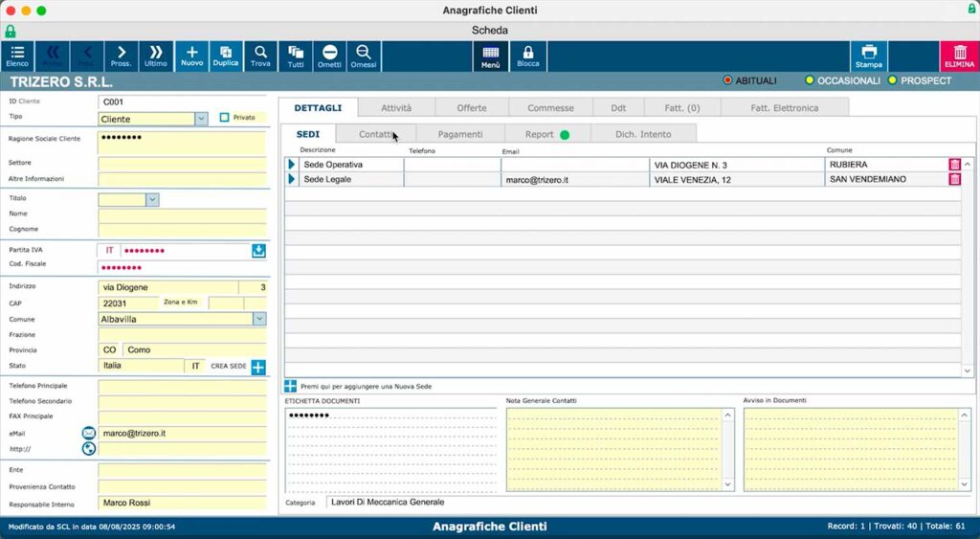
Task: Go to next record with Pross.
Action: click(x=121, y=56)
